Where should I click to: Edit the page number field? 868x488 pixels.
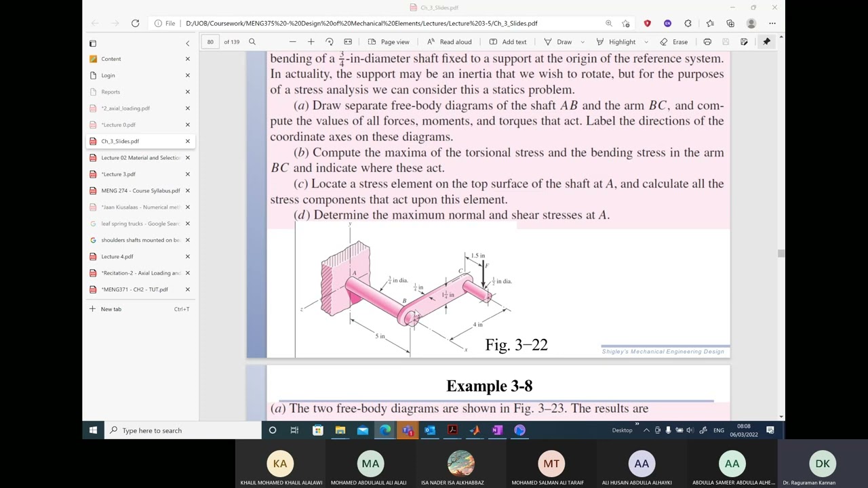[211, 42]
